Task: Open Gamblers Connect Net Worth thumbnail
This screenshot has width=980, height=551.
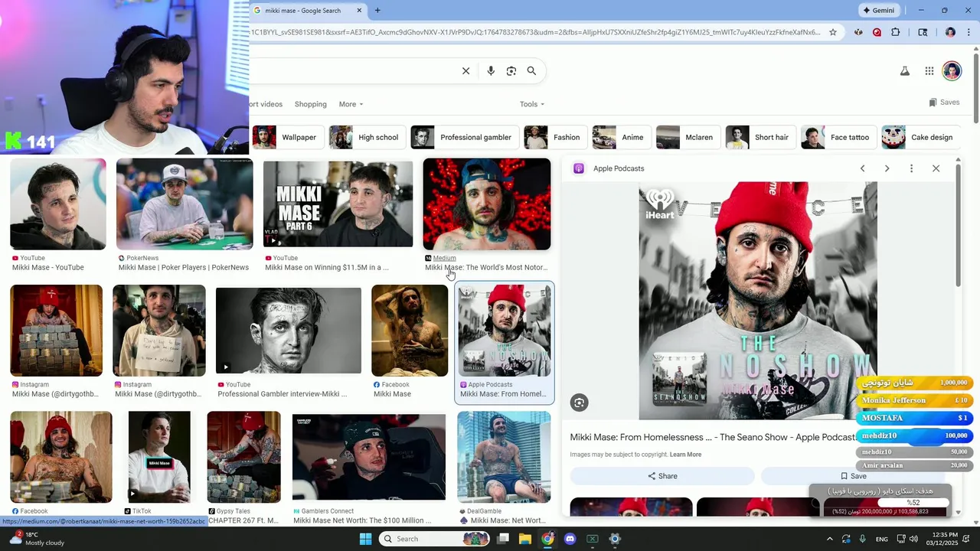Action: [369, 457]
